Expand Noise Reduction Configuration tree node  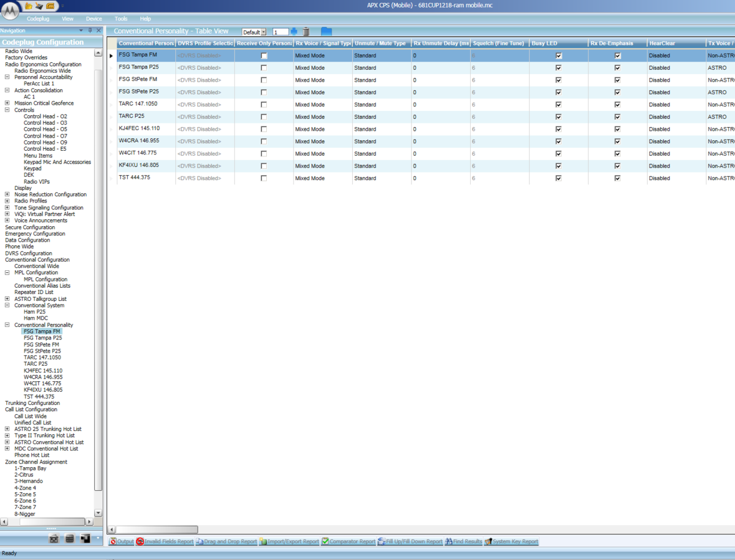point(7,194)
